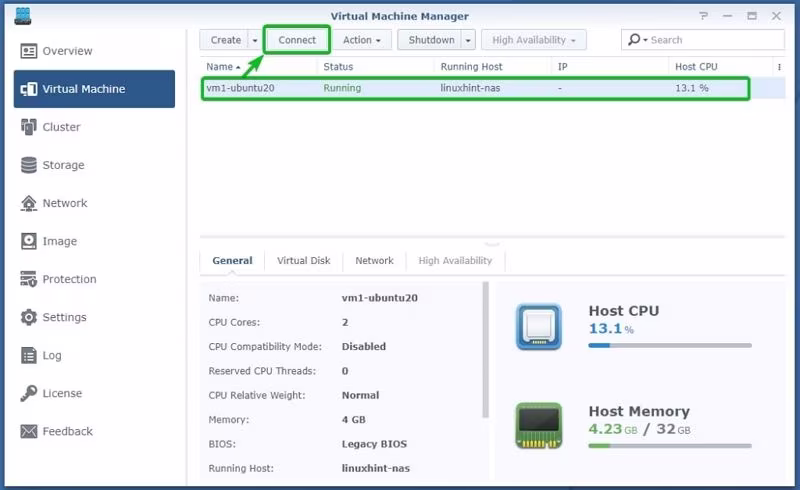The image size is (800, 490).
Task: Open the Protection section icon
Action: tap(29, 279)
